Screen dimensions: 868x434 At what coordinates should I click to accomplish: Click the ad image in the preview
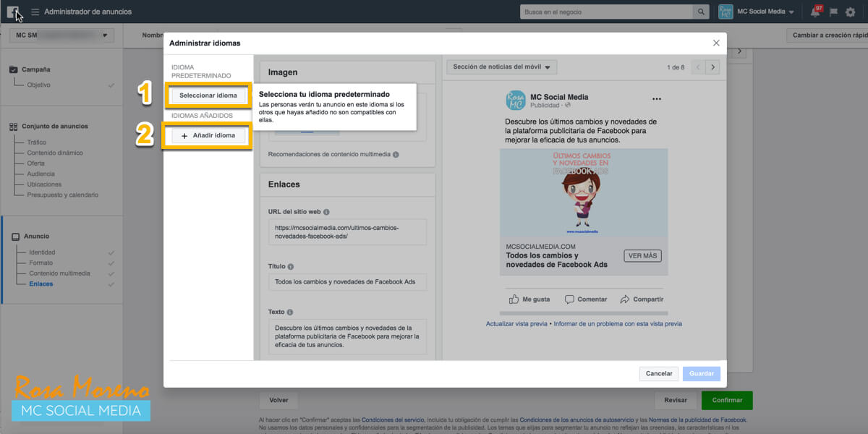click(584, 193)
